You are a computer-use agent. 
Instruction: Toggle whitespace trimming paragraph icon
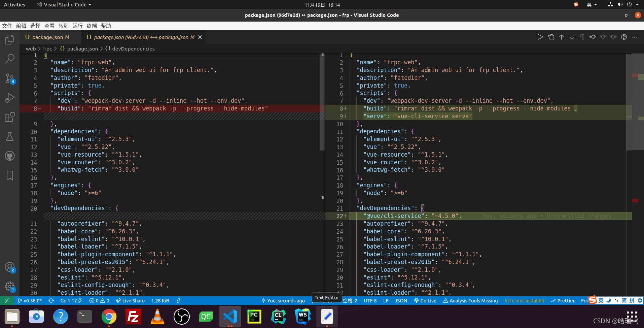582,37
